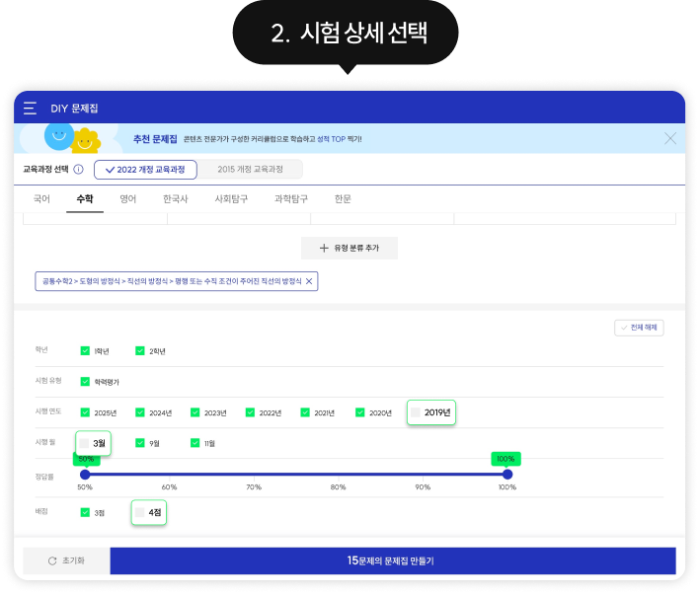The image size is (700, 595).
Task: Click the 성적 TOP 찍기 link
Action: (340, 139)
